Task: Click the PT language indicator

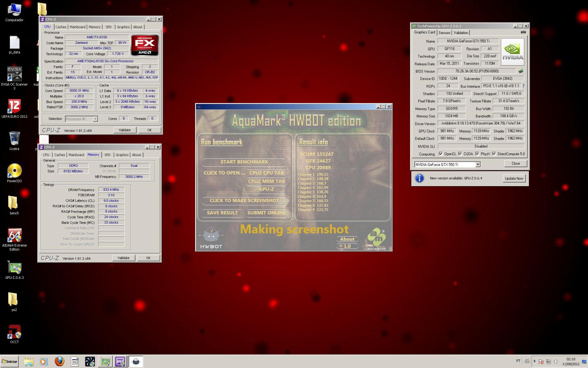Action: click(x=518, y=361)
